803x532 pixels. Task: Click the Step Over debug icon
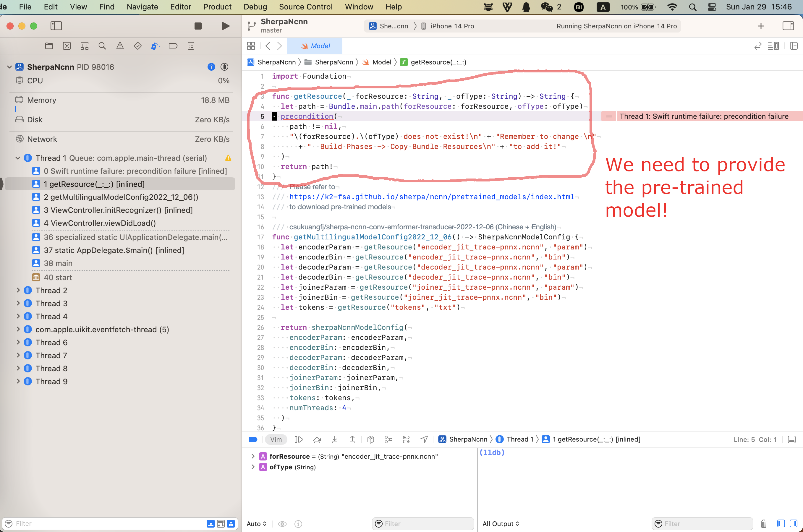click(x=317, y=439)
